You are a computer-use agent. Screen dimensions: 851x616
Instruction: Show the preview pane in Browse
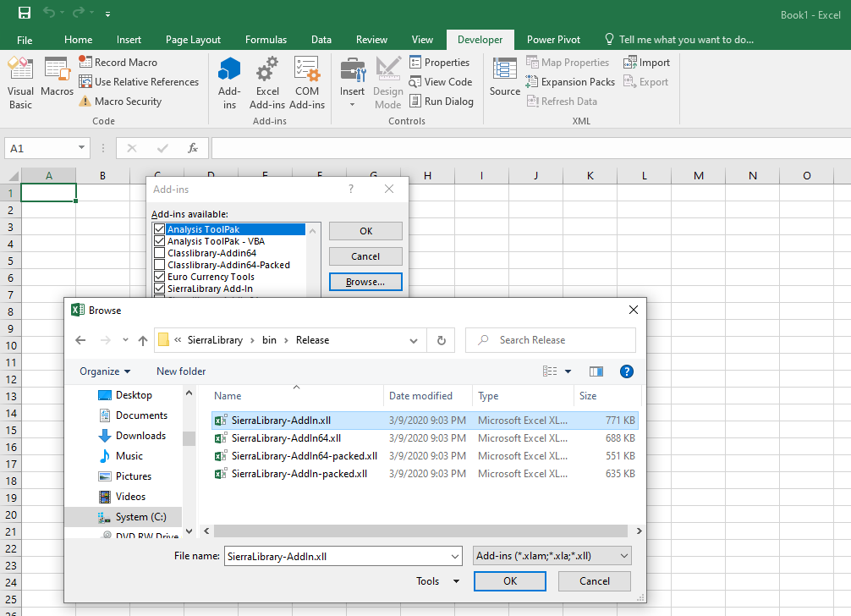coord(596,371)
